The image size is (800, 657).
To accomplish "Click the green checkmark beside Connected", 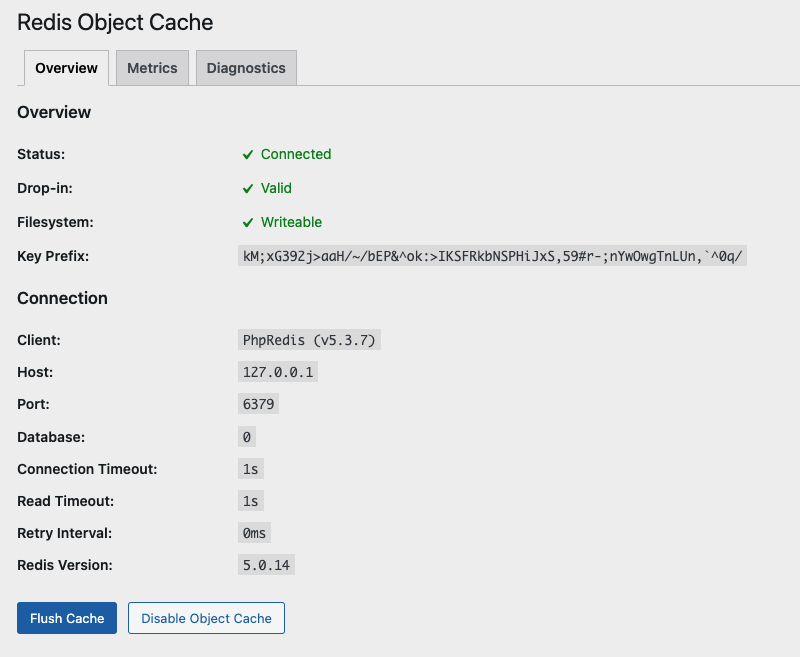I will click(x=248, y=155).
